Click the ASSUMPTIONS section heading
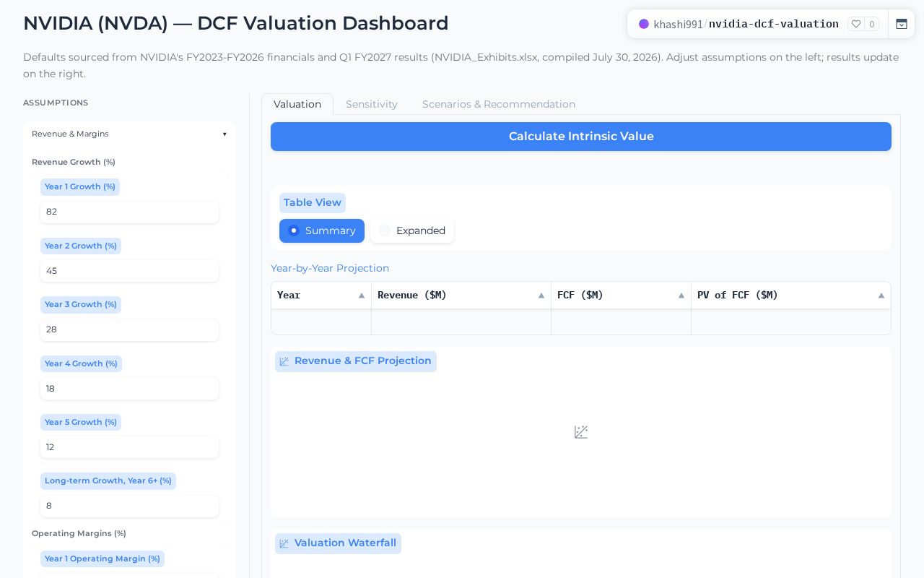Screen dimensions: 924x578 tap(56, 103)
